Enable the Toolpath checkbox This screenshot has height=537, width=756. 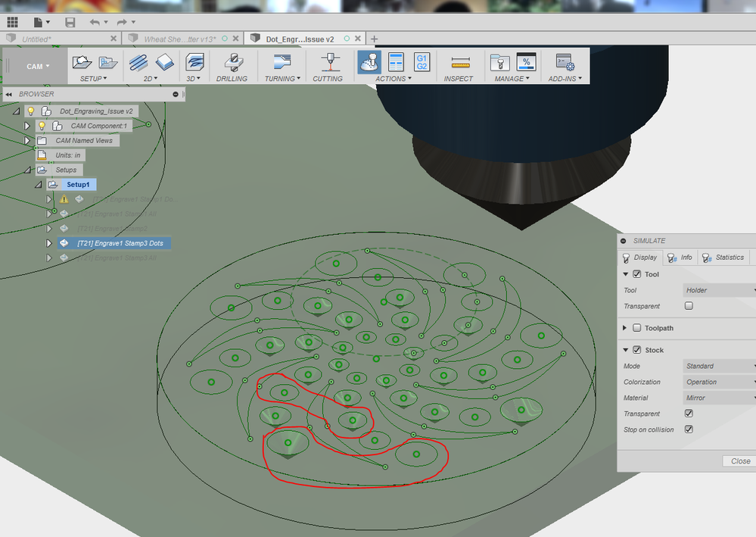[x=636, y=328]
